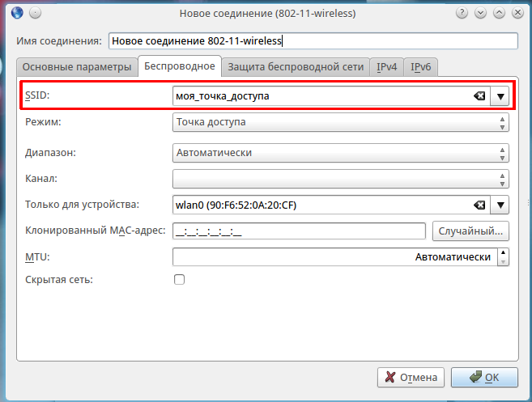Image resolution: width=532 pixels, height=402 pixels.
Task: Open the Диапазон combo box
Action: point(341,153)
